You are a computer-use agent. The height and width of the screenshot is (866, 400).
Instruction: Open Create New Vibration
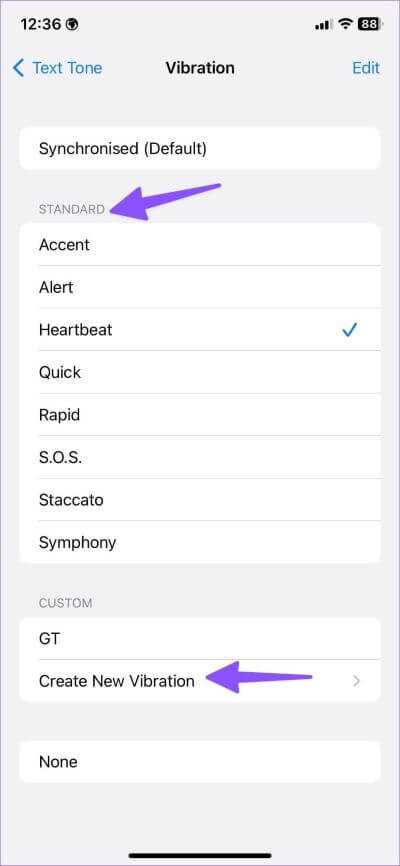pyautogui.click(x=199, y=681)
